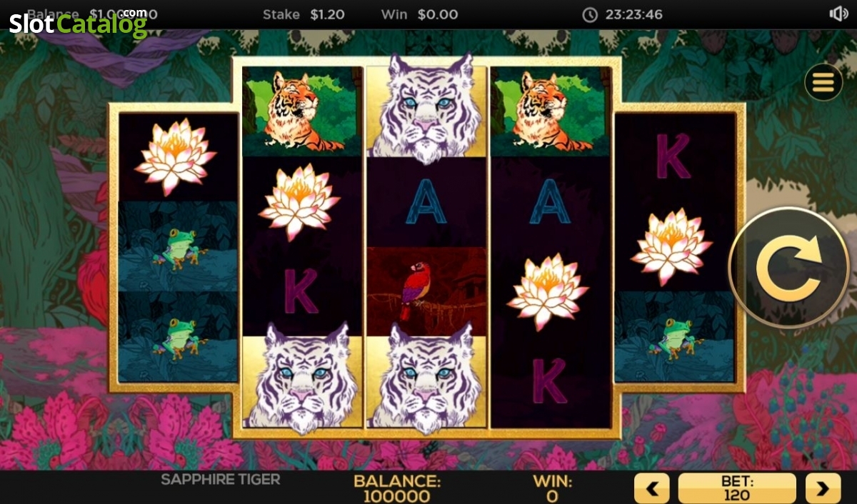This screenshot has height=504, width=857.
Task: Click the orange tiger symbol on second reel
Action: pyautogui.click(x=302, y=111)
